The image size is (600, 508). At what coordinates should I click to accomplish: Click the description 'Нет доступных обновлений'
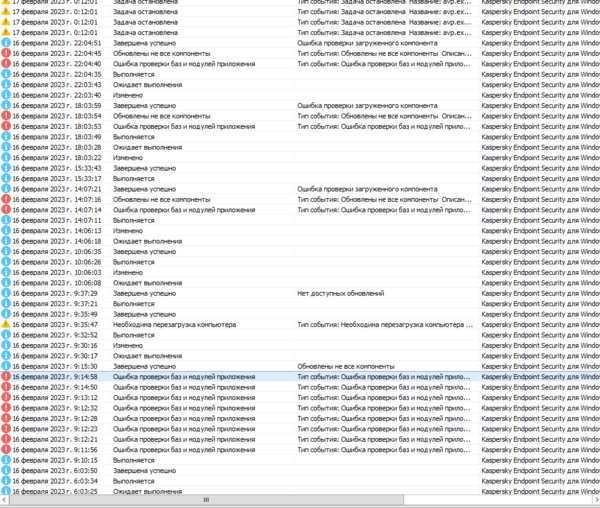point(341,293)
